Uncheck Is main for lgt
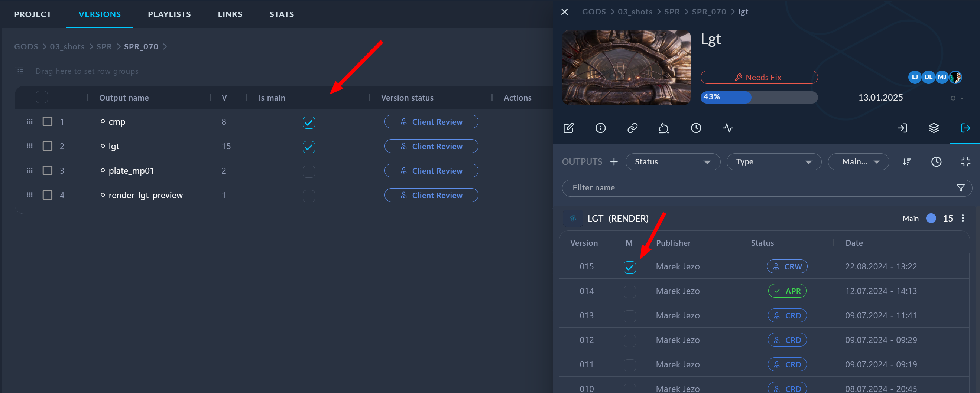 [309, 147]
